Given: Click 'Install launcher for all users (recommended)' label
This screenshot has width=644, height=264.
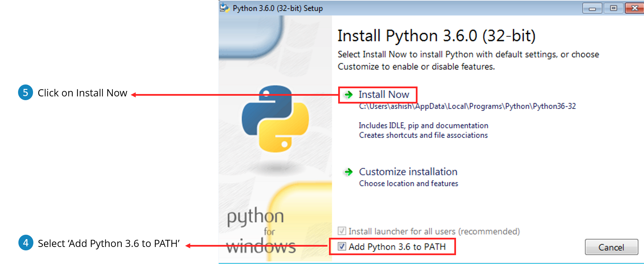Looking at the screenshot, I should click(434, 232).
